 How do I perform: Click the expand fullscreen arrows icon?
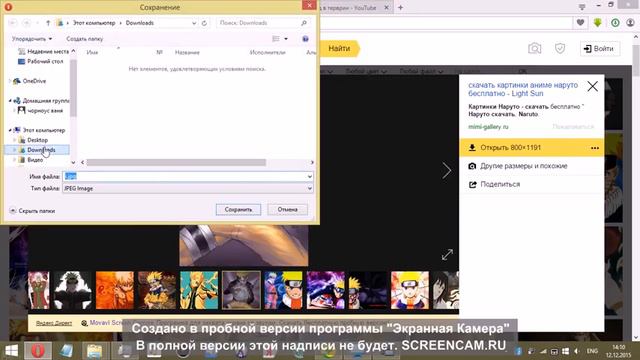(x=447, y=255)
